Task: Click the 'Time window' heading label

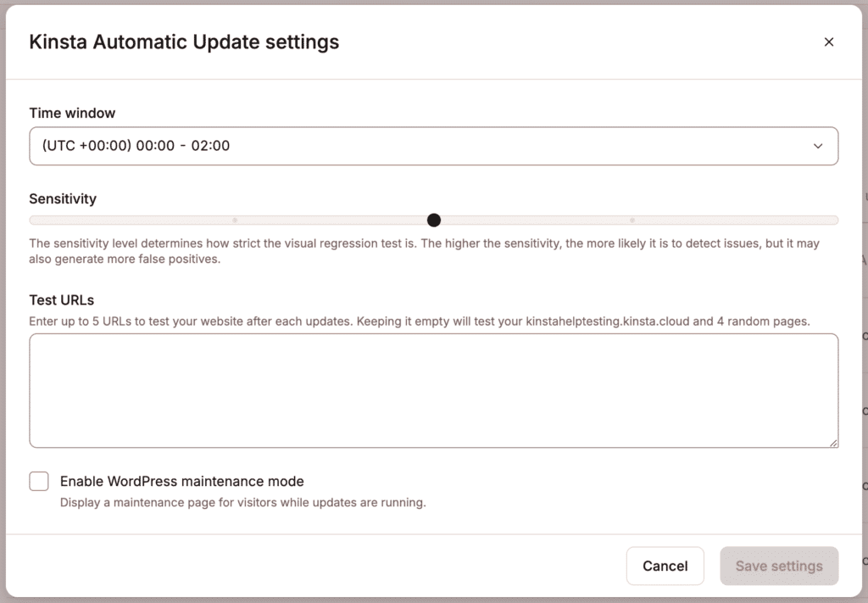Action: pos(72,113)
